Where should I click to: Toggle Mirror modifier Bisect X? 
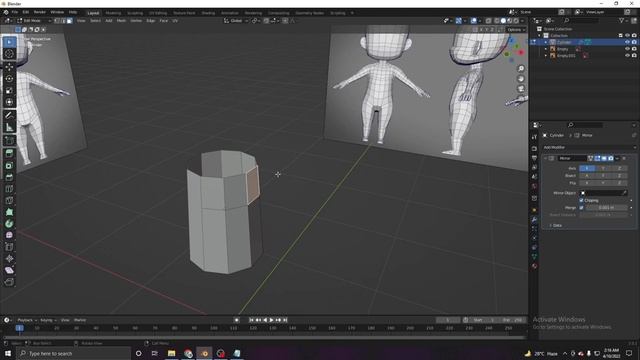point(587,176)
